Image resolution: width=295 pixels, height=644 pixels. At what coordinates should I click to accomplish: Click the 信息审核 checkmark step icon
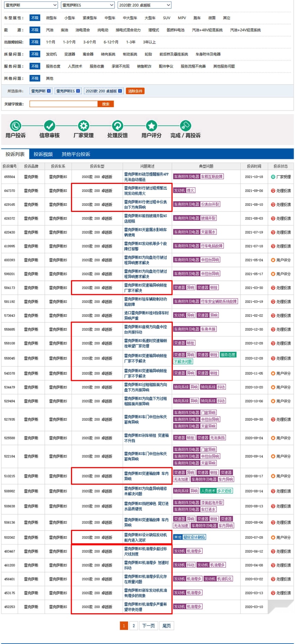[x=50, y=126]
